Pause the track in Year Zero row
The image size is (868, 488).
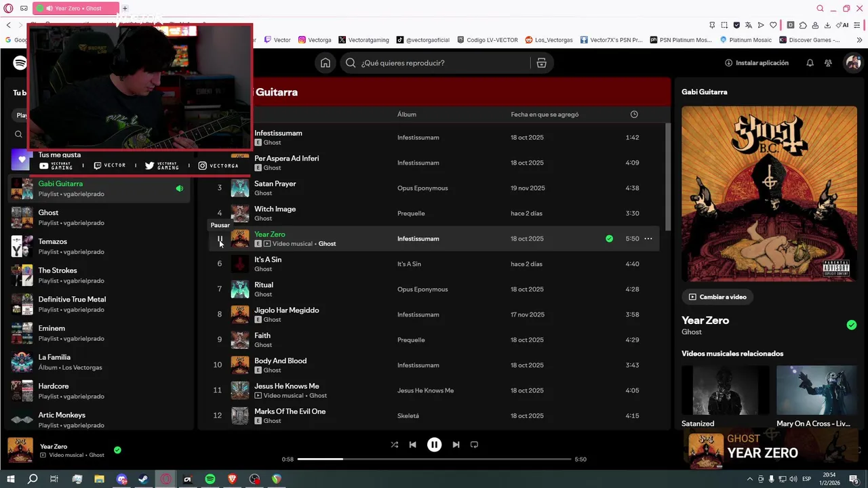pos(220,239)
